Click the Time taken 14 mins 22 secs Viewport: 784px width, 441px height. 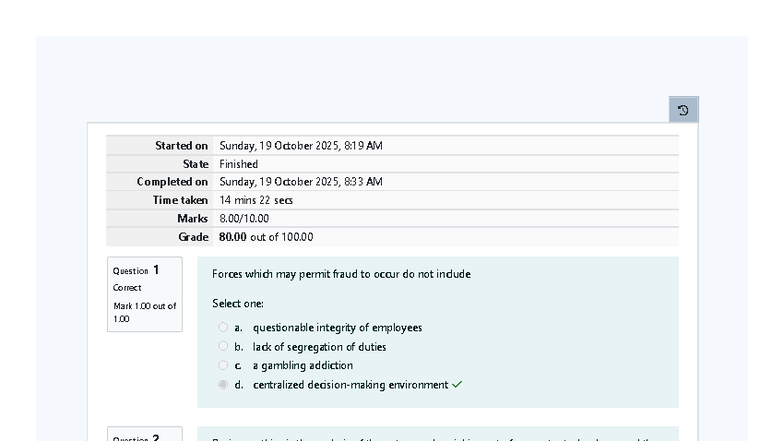point(256,200)
